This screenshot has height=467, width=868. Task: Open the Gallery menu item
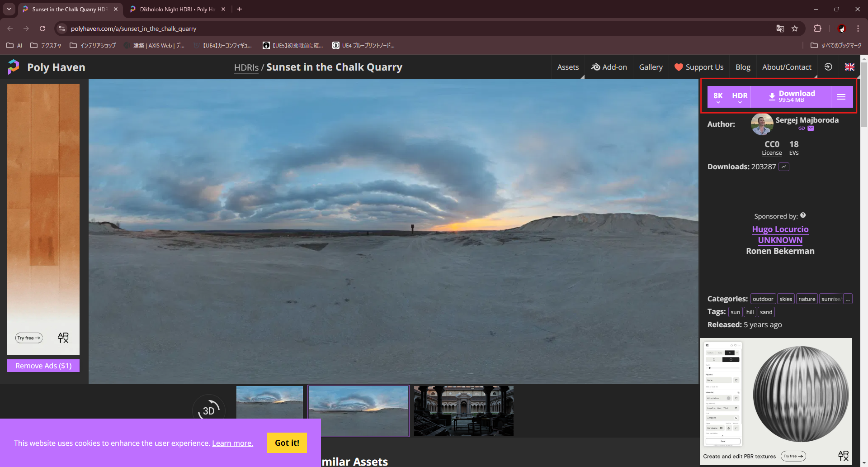click(x=651, y=67)
